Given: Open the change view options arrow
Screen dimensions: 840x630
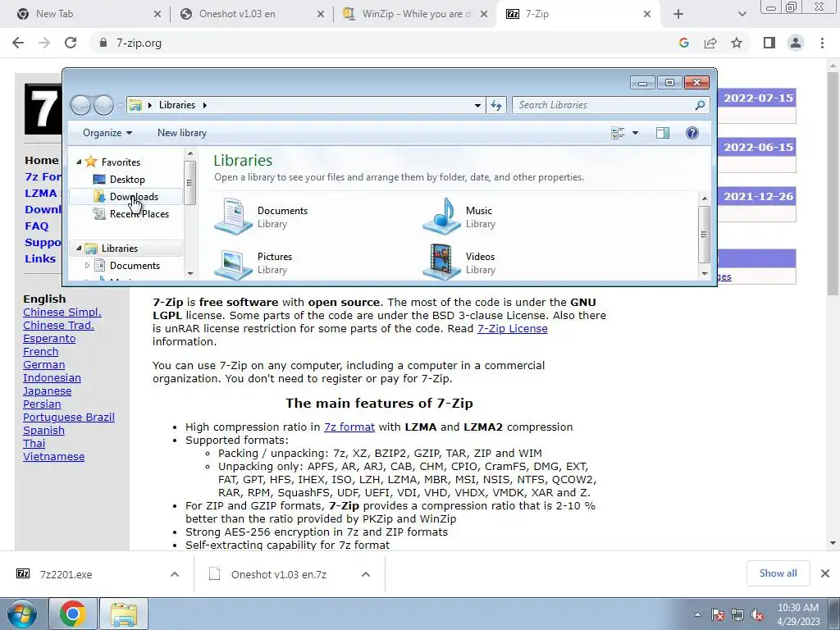Looking at the screenshot, I should click(636, 133).
